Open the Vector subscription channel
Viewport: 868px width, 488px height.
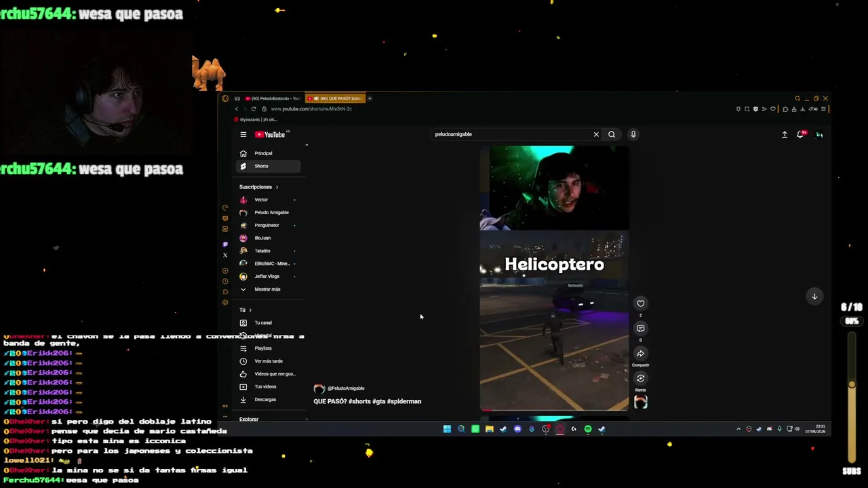pyautogui.click(x=268, y=200)
